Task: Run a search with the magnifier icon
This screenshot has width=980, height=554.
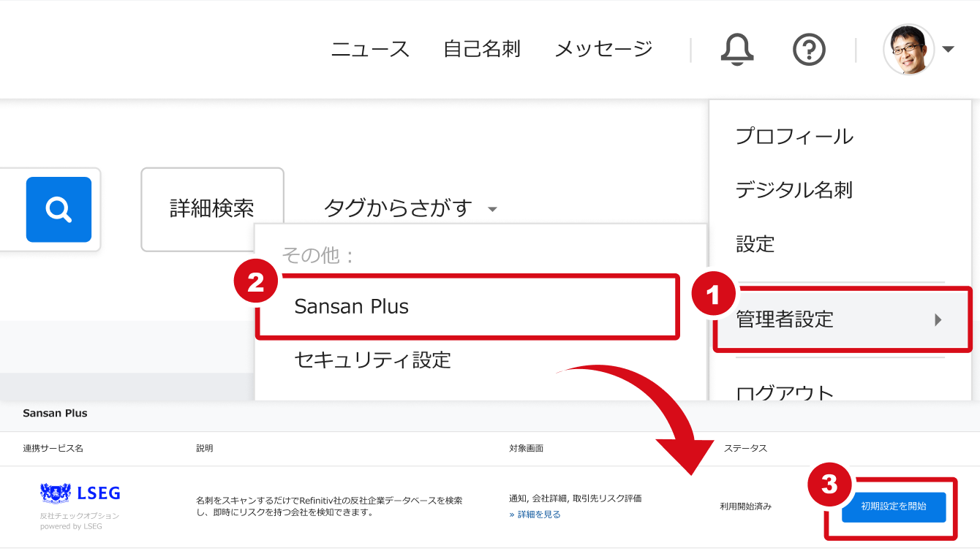Action: point(59,210)
